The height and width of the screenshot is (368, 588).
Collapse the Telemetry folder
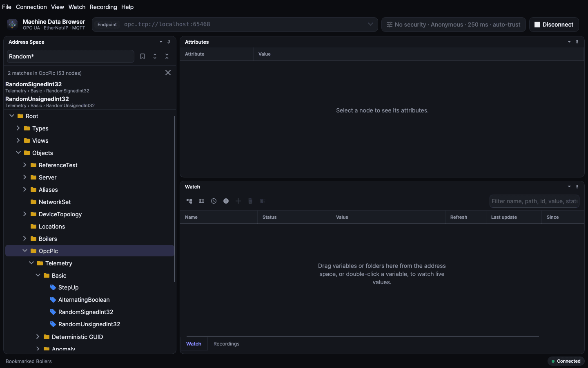(31, 263)
